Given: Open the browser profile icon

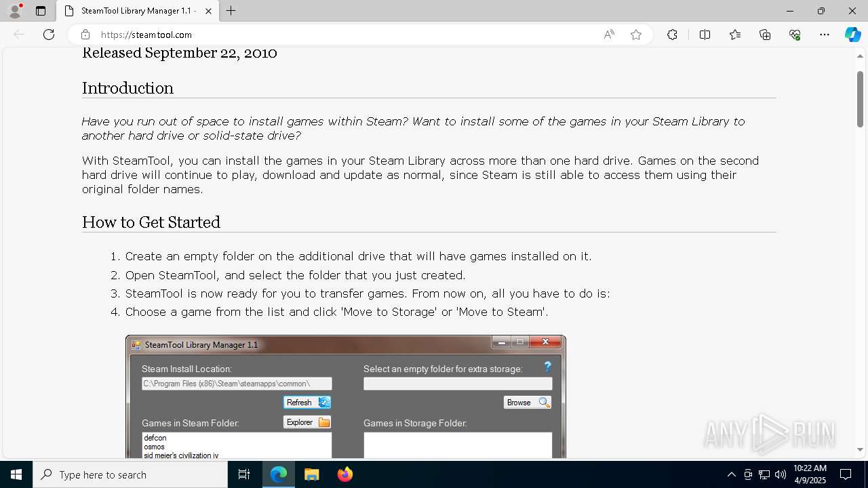Looking at the screenshot, I should point(15,11).
